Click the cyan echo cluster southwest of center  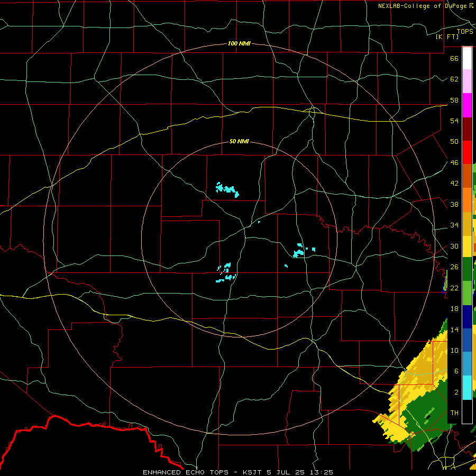click(226, 272)
